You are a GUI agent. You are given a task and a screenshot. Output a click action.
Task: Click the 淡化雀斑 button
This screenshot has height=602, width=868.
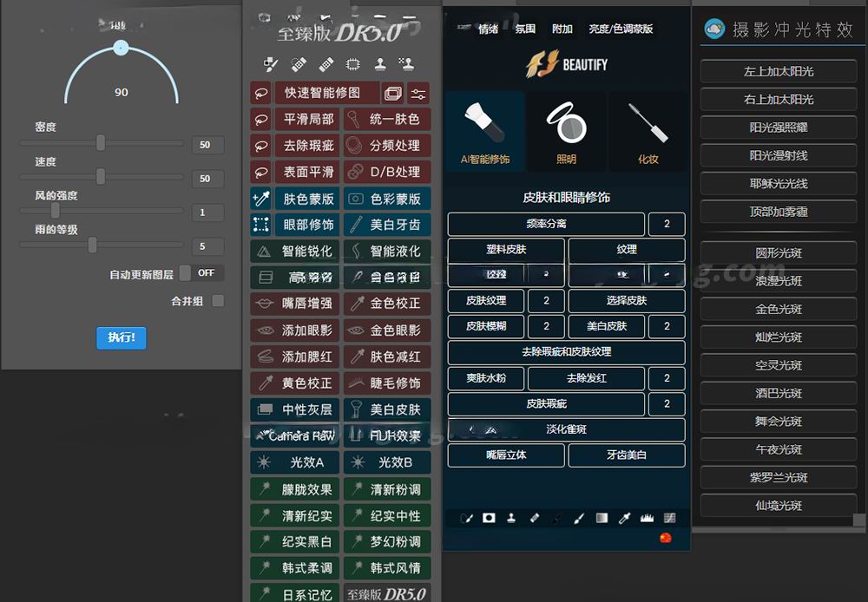[566, 429]
